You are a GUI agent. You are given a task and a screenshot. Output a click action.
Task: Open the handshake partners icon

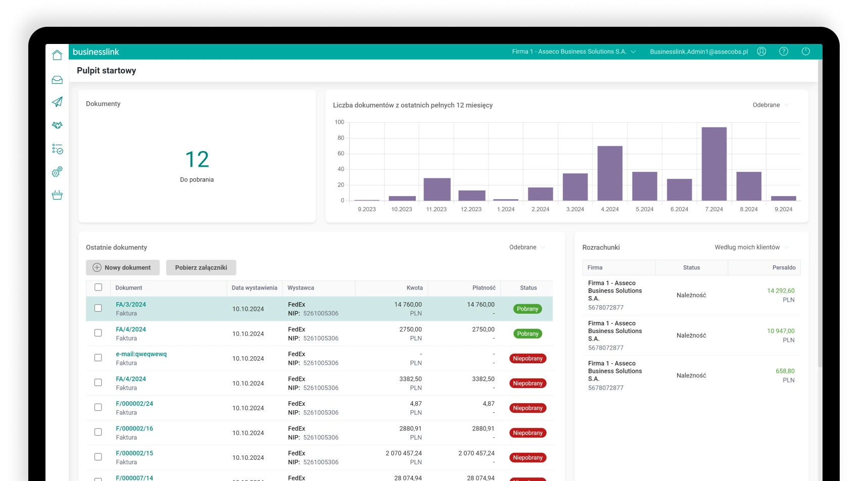57,125
